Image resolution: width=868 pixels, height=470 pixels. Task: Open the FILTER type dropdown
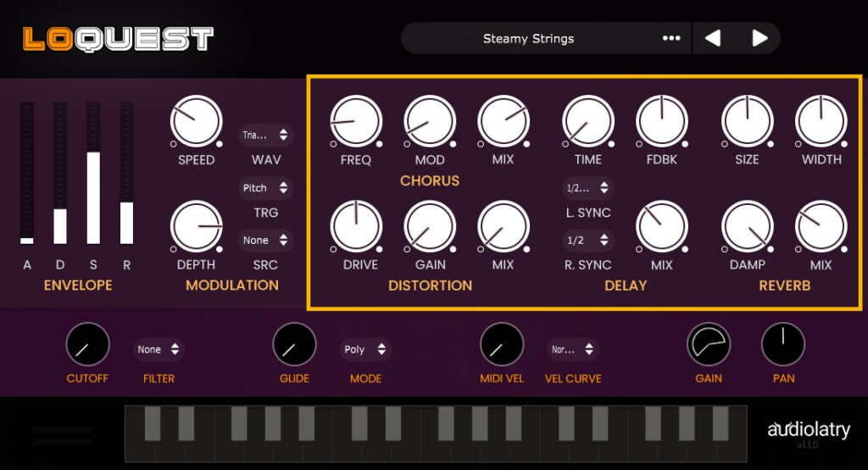tap(159, 350)
